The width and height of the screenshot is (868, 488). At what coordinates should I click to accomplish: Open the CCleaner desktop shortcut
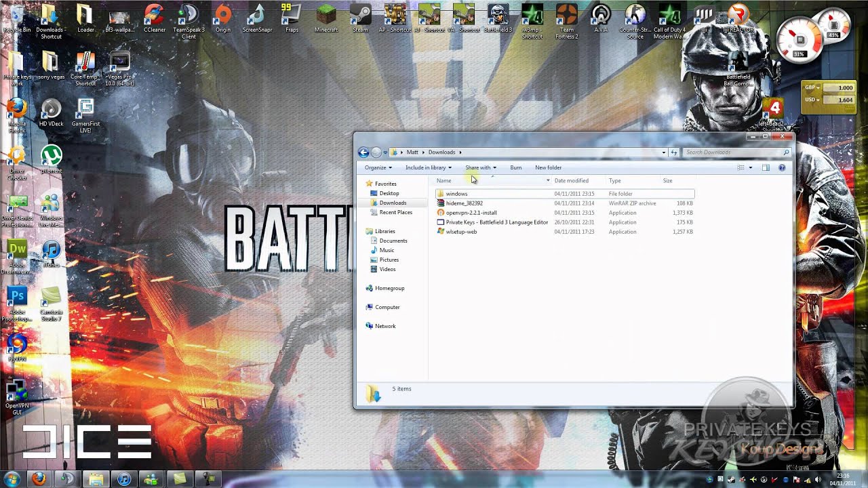tap(154, 18)
